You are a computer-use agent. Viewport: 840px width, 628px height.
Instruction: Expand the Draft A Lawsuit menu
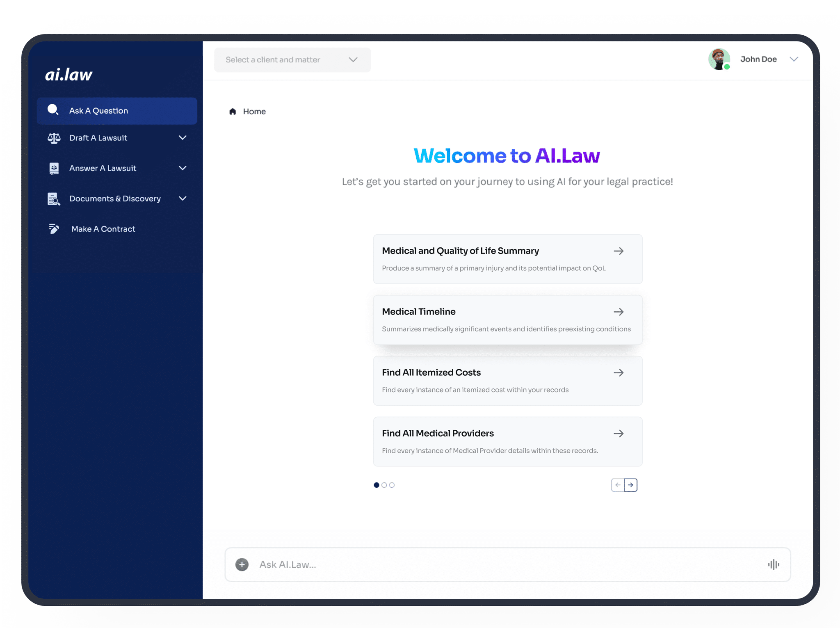coord(183,138)
